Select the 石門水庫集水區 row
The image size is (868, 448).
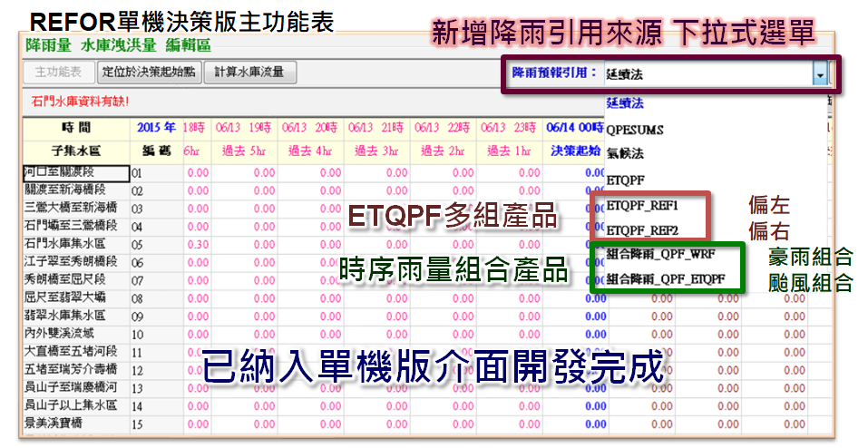[76, 244]
